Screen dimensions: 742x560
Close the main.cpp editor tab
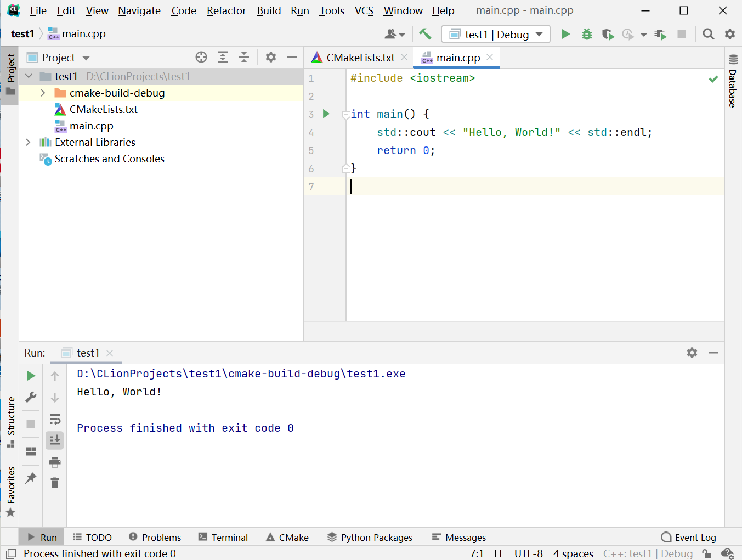490,57
